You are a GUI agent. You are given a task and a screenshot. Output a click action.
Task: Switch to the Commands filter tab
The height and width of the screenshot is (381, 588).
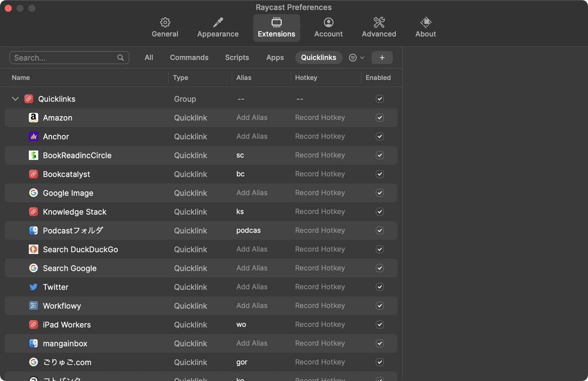point(189,58)
